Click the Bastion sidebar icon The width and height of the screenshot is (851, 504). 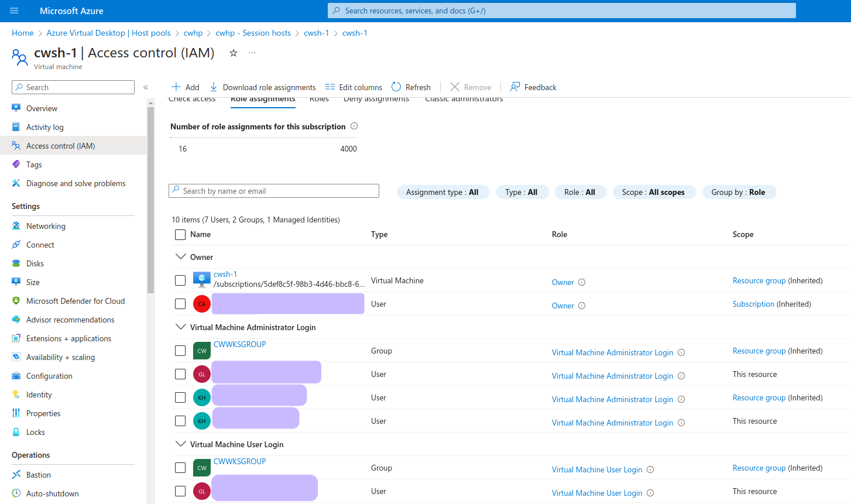16,475
